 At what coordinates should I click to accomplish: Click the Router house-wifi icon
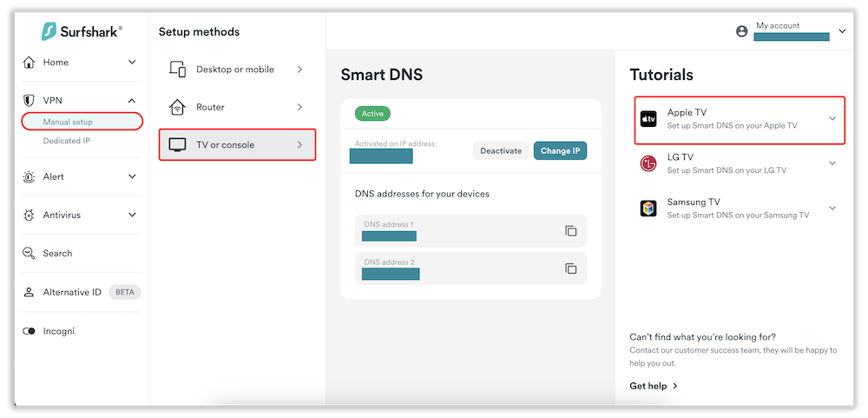point(177,107)
